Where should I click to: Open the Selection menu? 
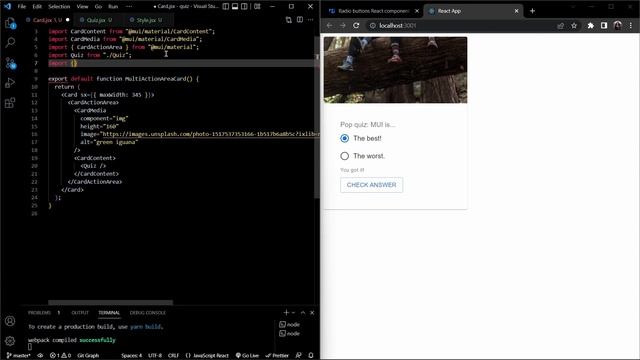(x=59, y=7)
